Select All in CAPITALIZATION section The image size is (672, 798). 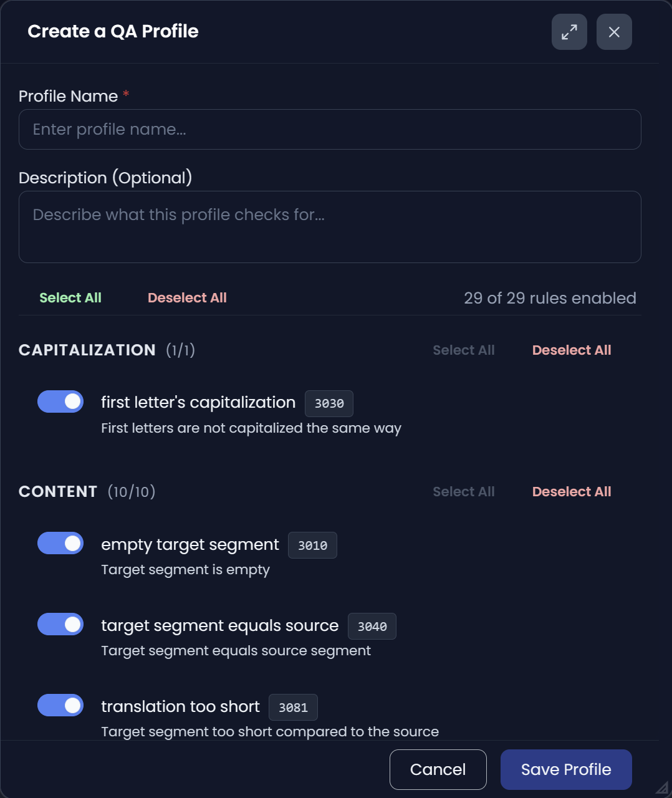coord(464,350)
